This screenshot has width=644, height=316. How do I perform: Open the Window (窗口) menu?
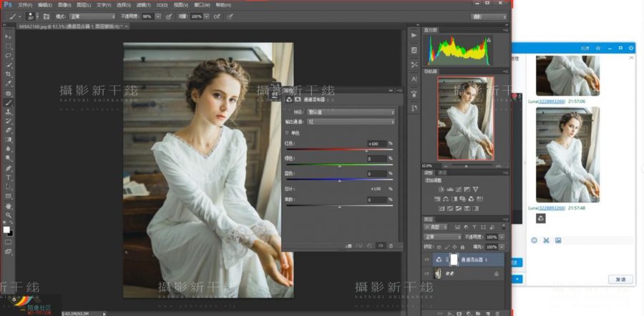tap(203, 5)
